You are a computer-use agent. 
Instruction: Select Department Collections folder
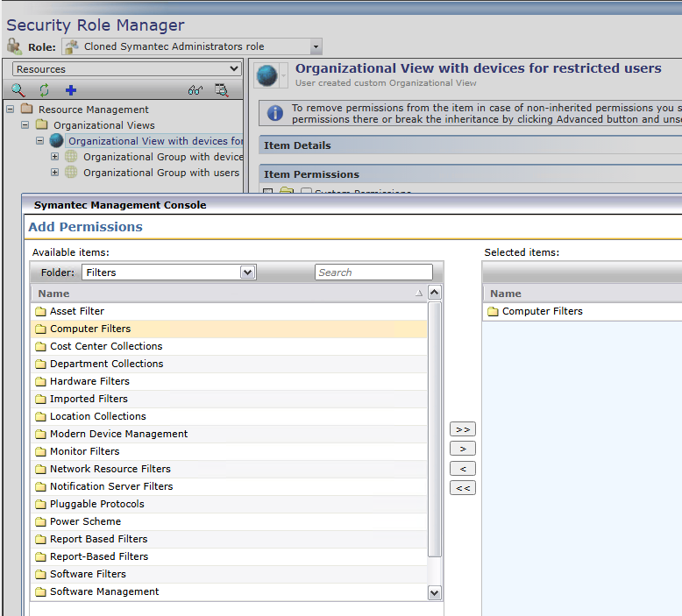[x=229, y=364]
